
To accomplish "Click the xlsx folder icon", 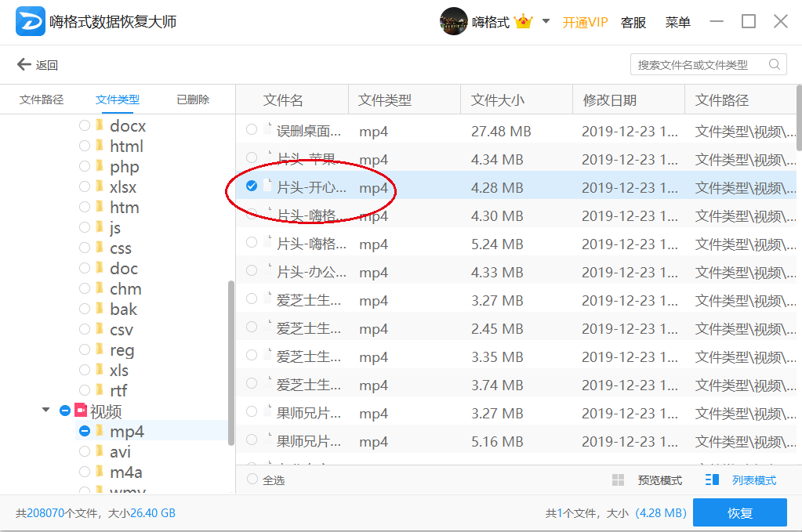I will point(100,186).
